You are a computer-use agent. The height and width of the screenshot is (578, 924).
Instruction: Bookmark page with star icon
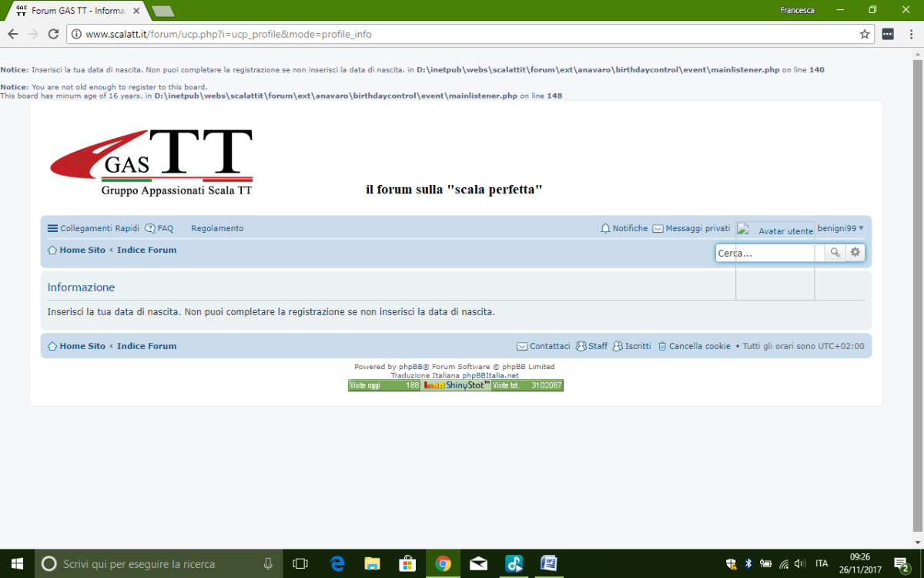(865, 34)
